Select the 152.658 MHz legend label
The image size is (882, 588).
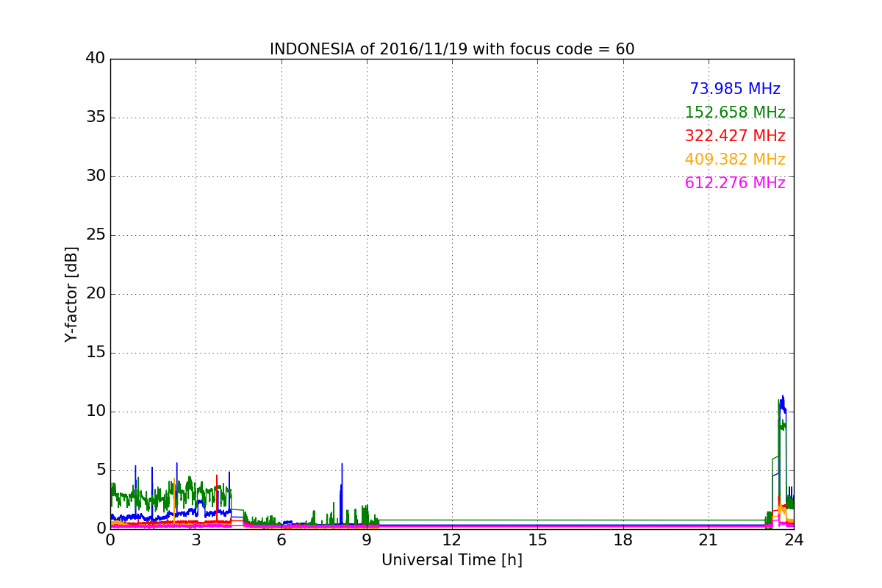735,112
